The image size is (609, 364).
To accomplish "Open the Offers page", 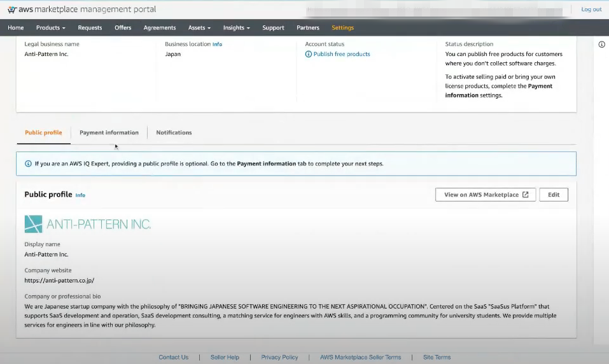I will 123,27.
